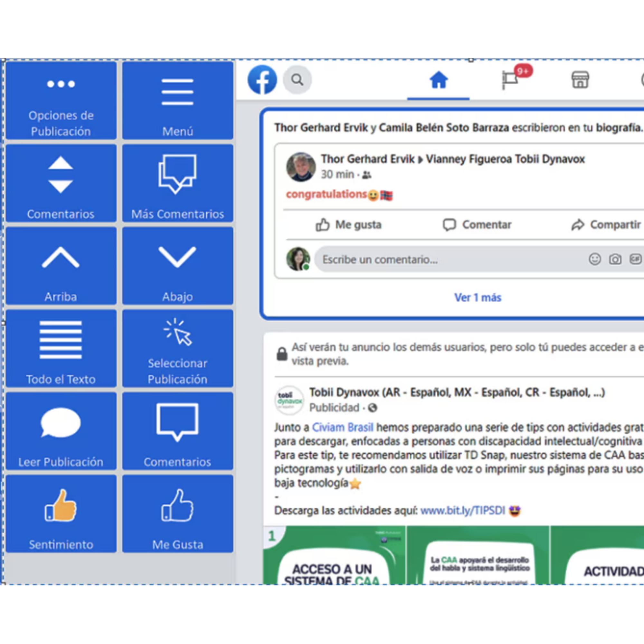Open Opciones de Publicación panel
This screenshot has width=644, height=644.
coord(61,100)
